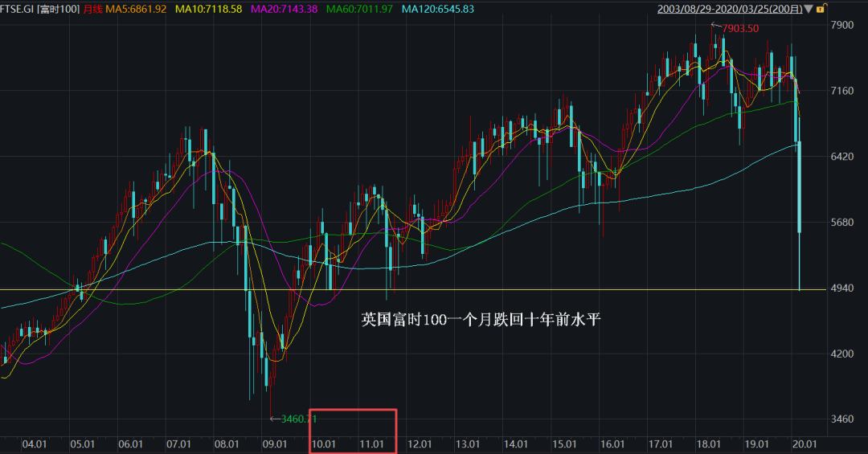Viewport: 868px width, 454px height.
Task: Click the 6420 price axis label
Action: point(842,157)
